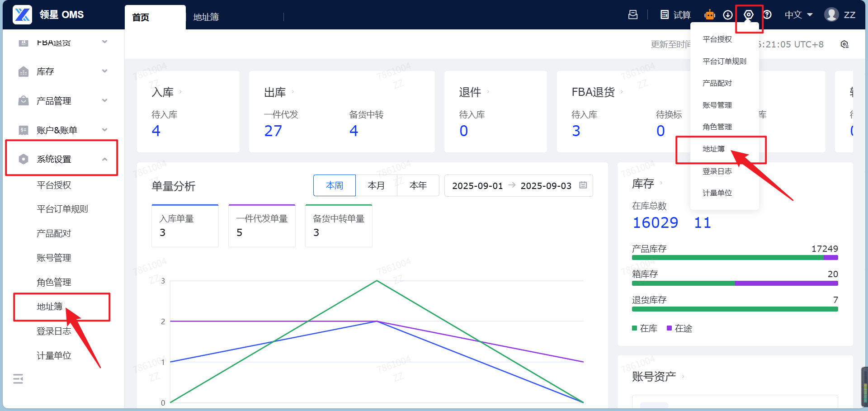Click the 账户&账单 sidebar bill icon
The image size is (868, 411).
[x=24, y=130]
